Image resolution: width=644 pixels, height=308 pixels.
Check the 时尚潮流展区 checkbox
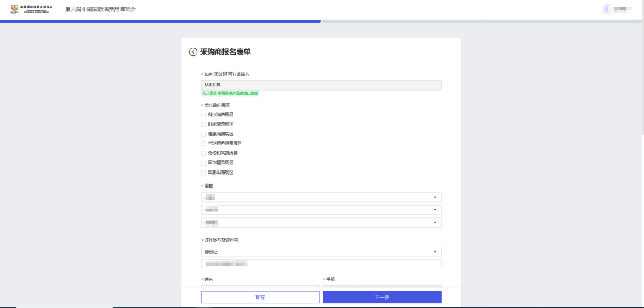[x=203, y=124]
